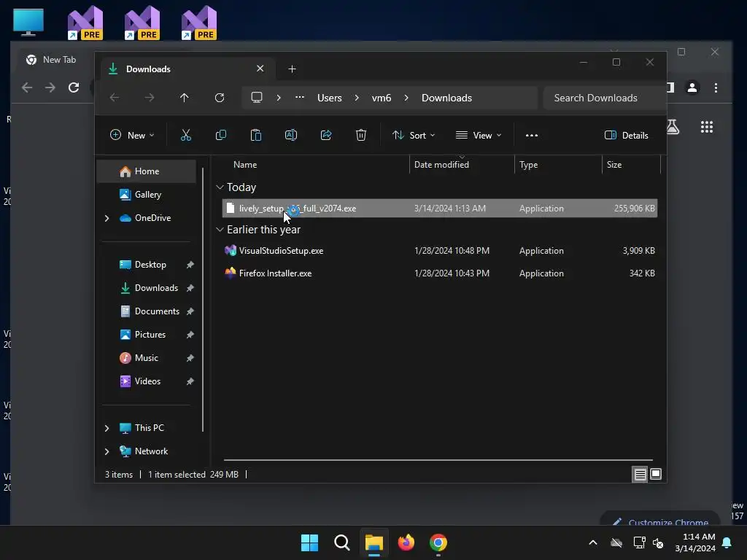Unpin Downloads using its pin icon
The height and width of the screenshot is (560, 747).
(190, 288)
